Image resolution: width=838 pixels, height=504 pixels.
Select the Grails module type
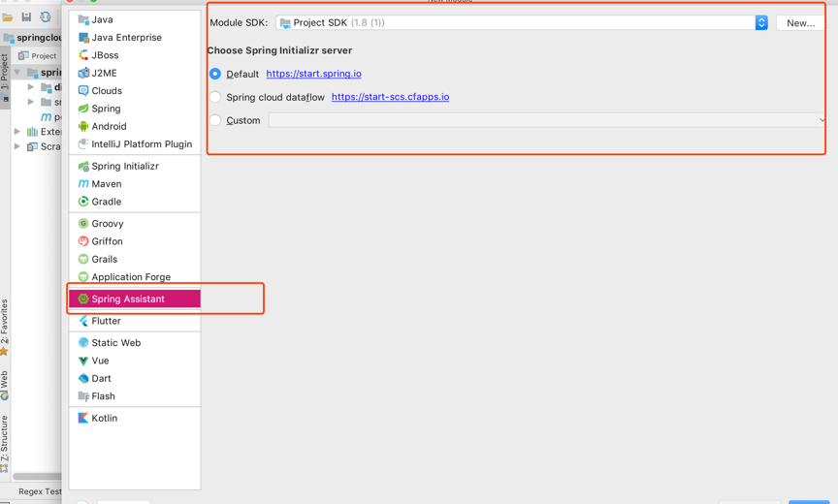point(135,259)
